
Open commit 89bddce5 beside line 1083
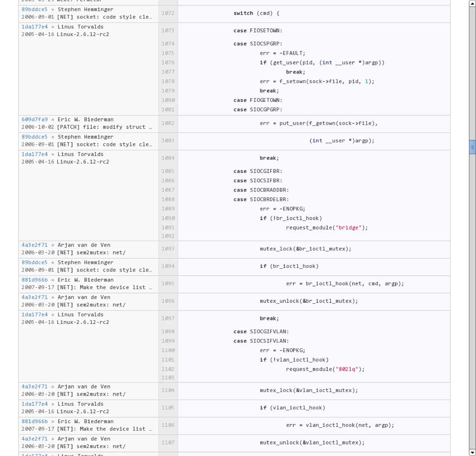pos(34,137)
